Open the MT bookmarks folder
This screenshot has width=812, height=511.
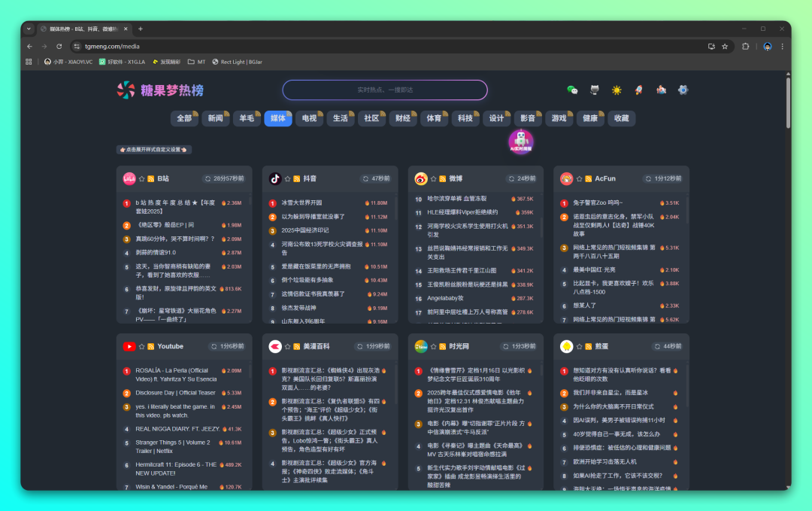click(x=197, y=62)
